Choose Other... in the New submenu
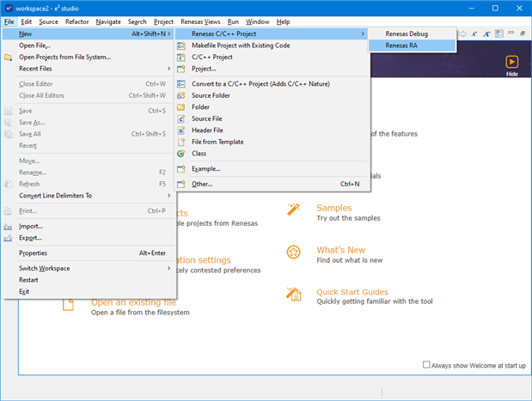This screenshot has height=401, width=532. click(272, 184)
